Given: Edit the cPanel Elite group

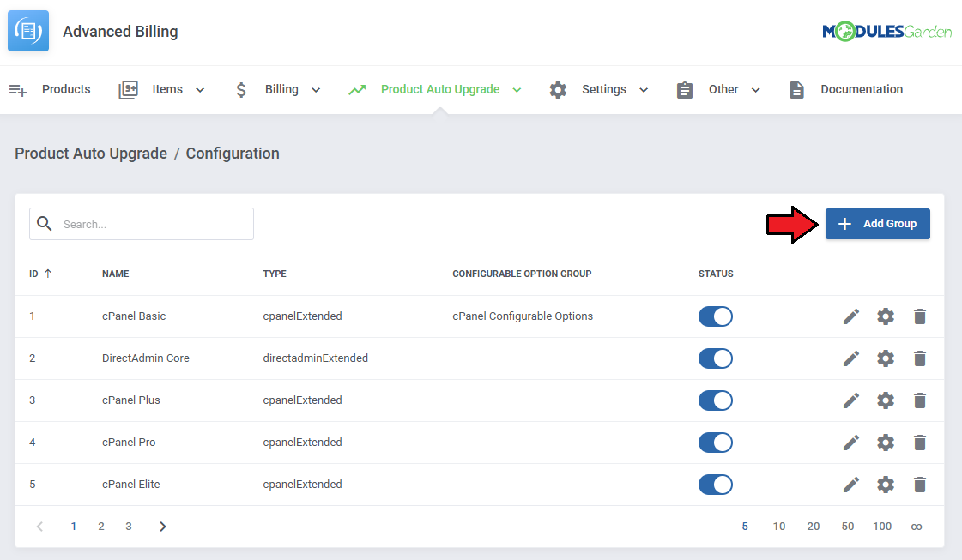Looking at the screenshot, I should click(851, 485).
